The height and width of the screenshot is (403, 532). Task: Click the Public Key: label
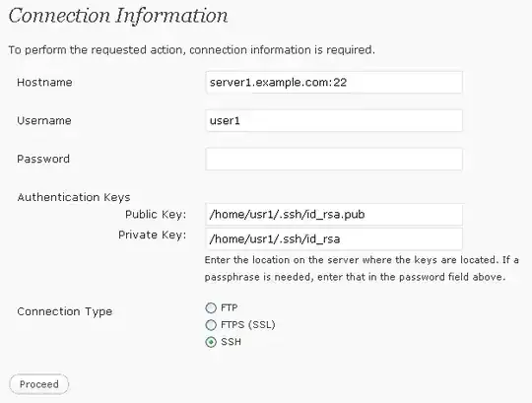click(156, 215)
